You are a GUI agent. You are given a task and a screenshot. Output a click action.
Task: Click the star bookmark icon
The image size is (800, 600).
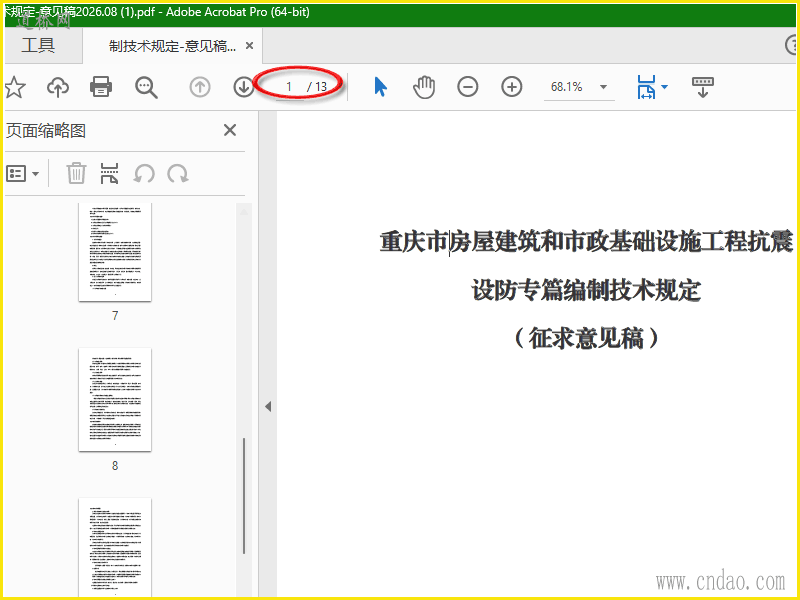[x=15, y=87]
